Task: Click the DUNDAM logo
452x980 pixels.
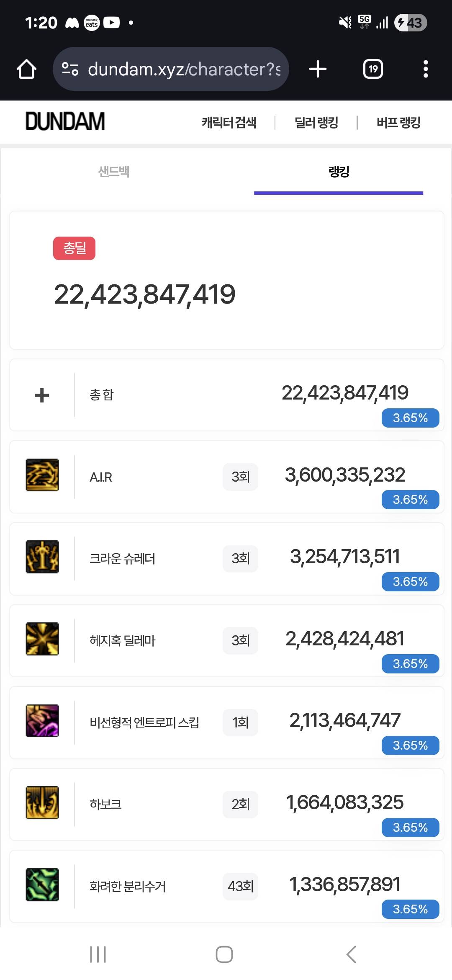Action: pos(65,121)
